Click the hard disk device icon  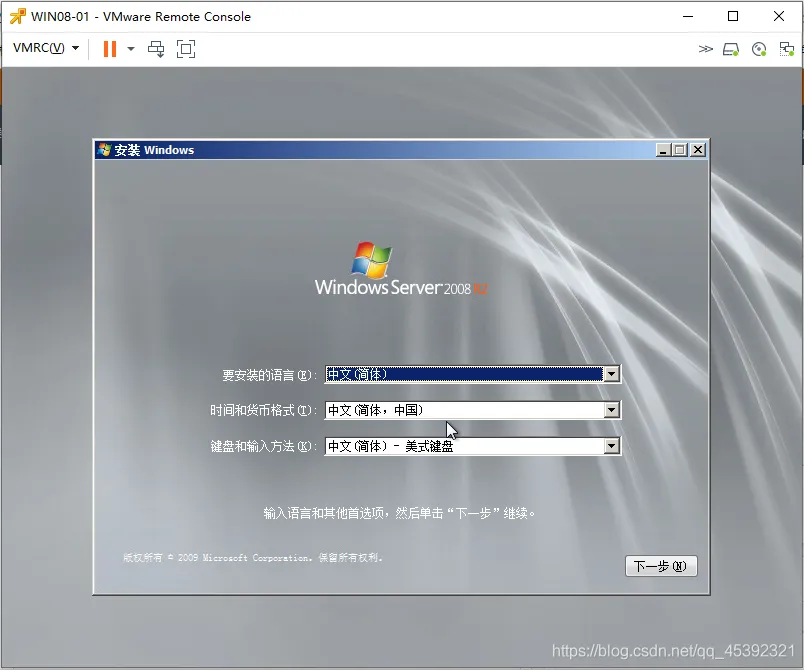click(731, 49)
